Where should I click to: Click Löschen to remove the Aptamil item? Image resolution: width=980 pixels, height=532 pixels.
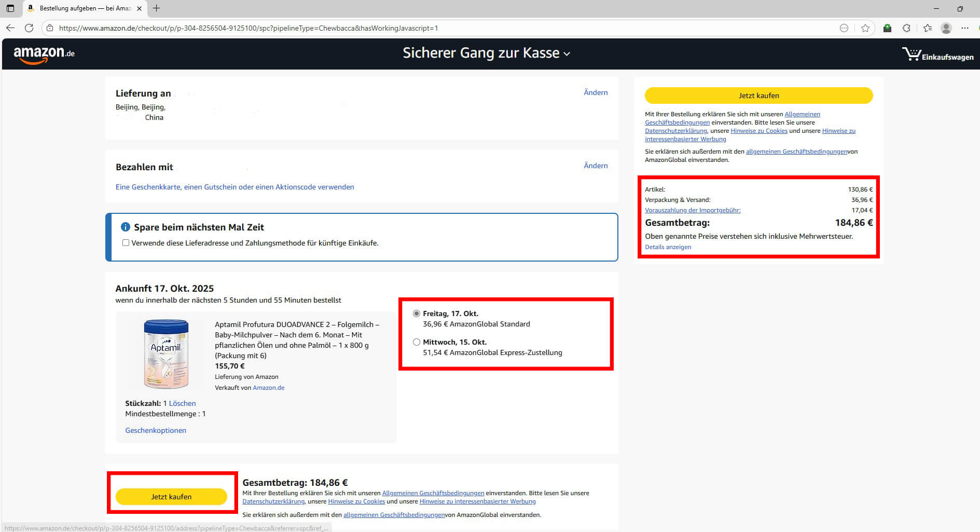click(x=182, y=403)
